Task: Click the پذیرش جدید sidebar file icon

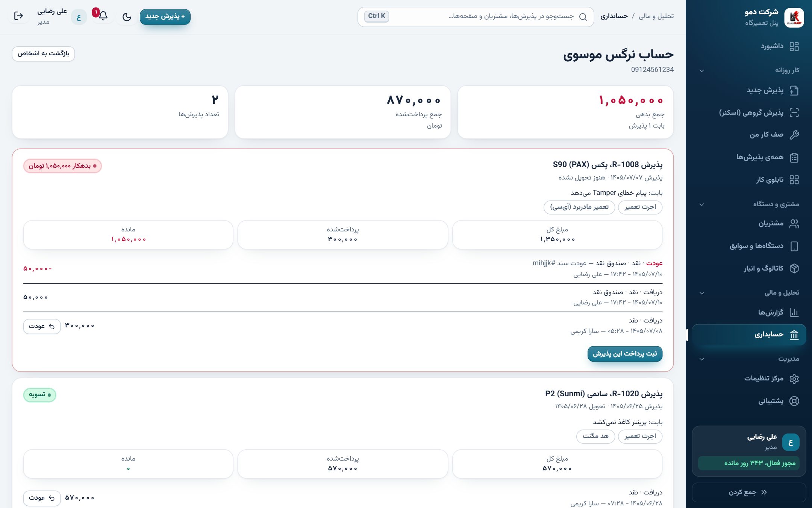Action: (794, 90)
